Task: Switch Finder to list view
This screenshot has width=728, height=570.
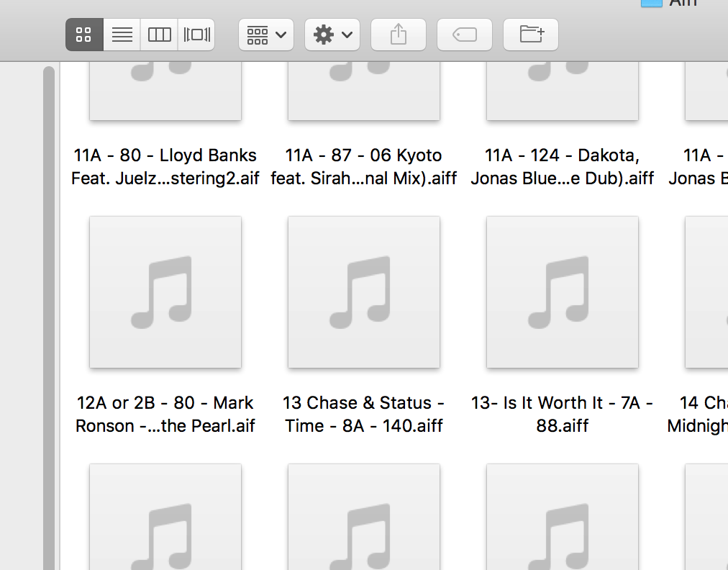Action: 122,35
